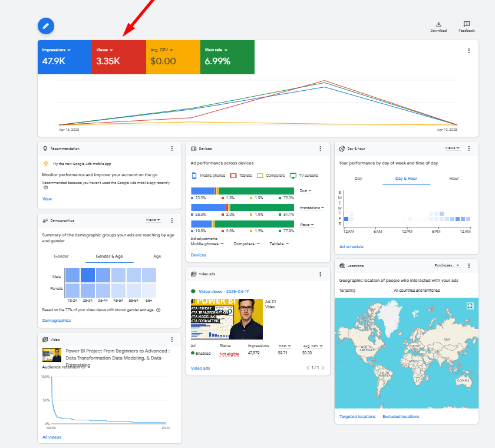Click the map fullscreen expand icon
This screenshot has height=448, width=495.
pos(470,306)
